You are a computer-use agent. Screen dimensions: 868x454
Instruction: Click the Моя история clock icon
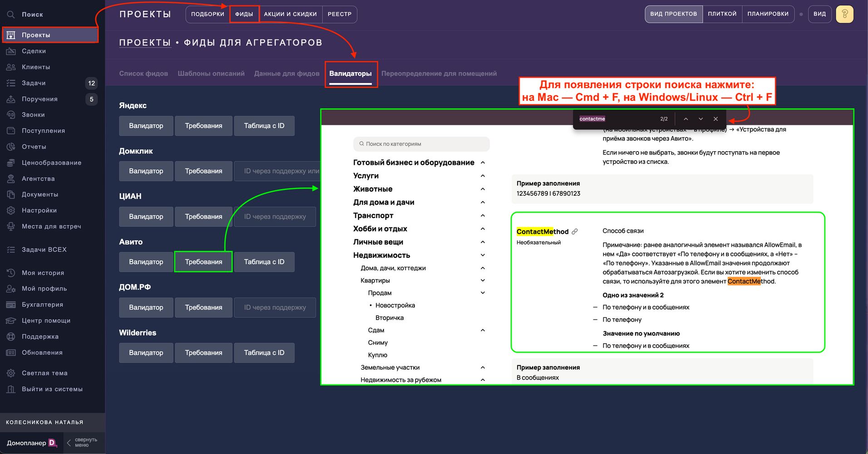pyautogui.click(x=11, y=273)
